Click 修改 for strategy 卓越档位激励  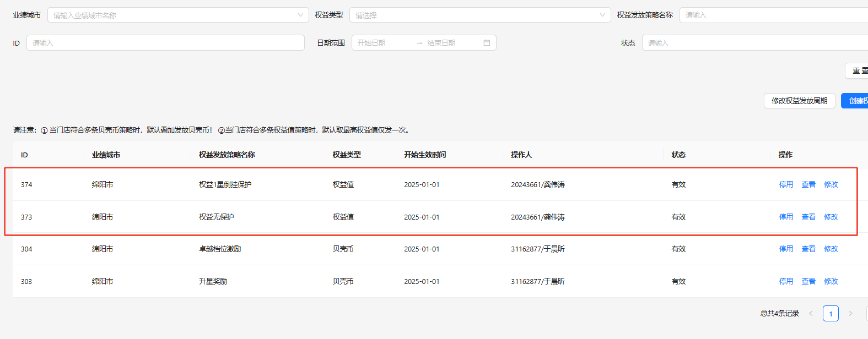[831, 249]
